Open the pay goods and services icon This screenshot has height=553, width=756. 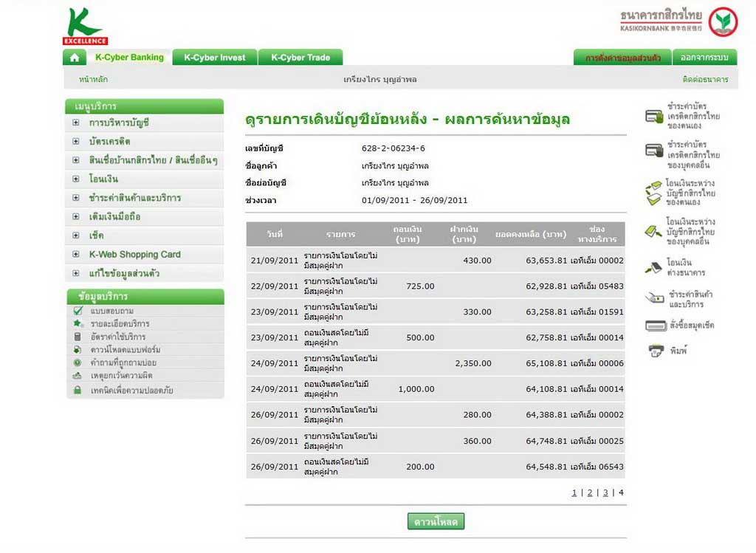tap(654, 299)
